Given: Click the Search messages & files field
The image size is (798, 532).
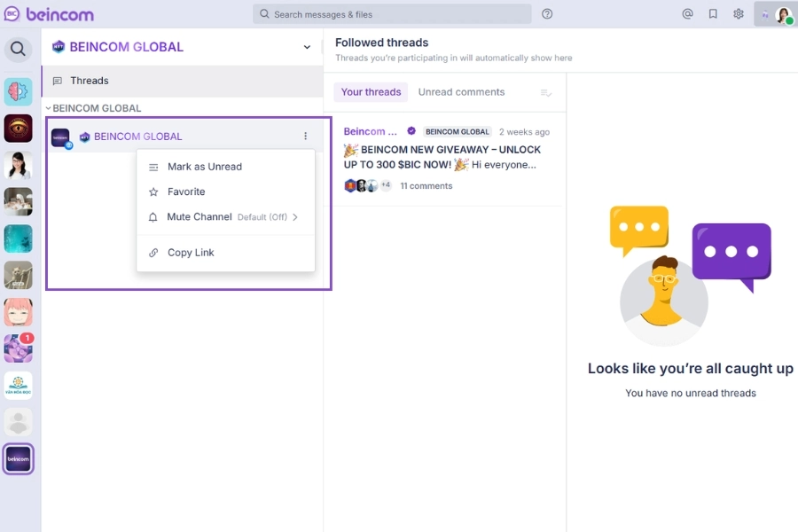Looking at the screenshot, I should (392, 14).
